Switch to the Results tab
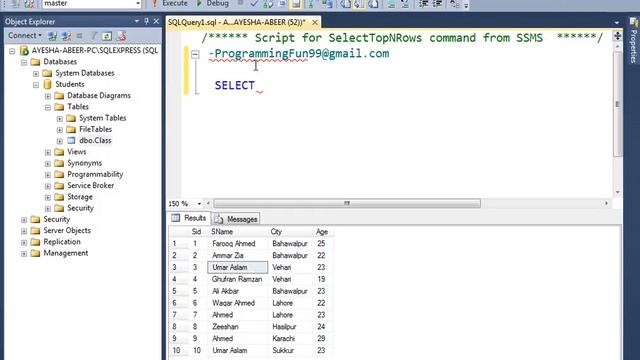 pos(189,218)
